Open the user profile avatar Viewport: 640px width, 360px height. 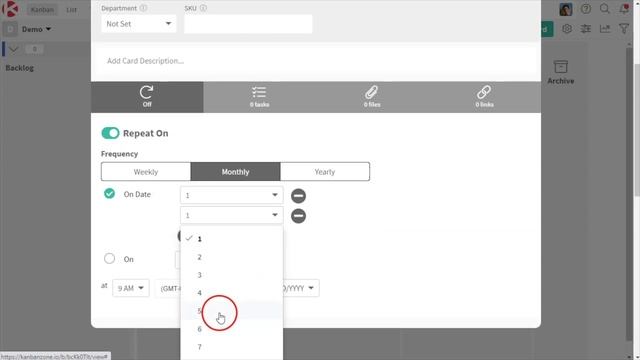coord(565,9)
